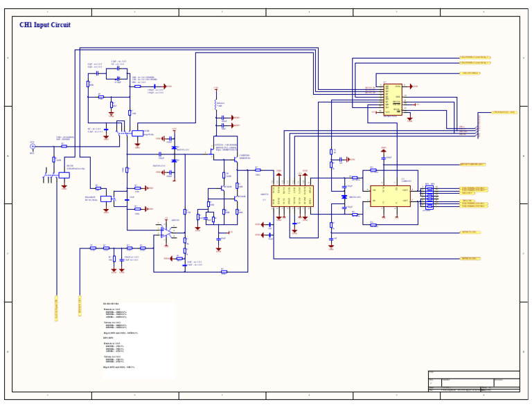
Task: Select the blue resistor network block
Action: point(429,197)
